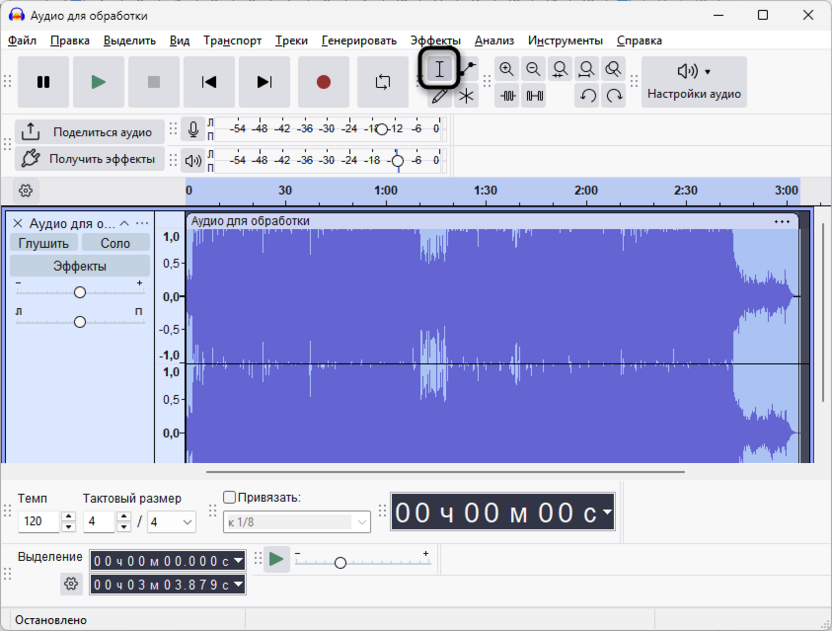This screenshot has height=631, width=832.
Task: Enable the Привязать snap checkbox
Action: (x=230, y=497)
